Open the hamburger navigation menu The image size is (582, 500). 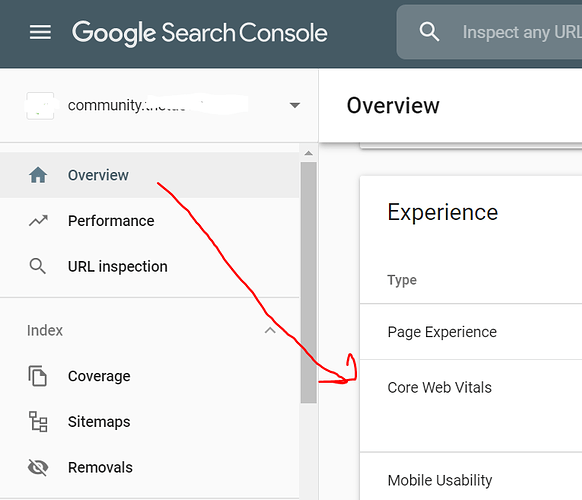coord(40,32)
